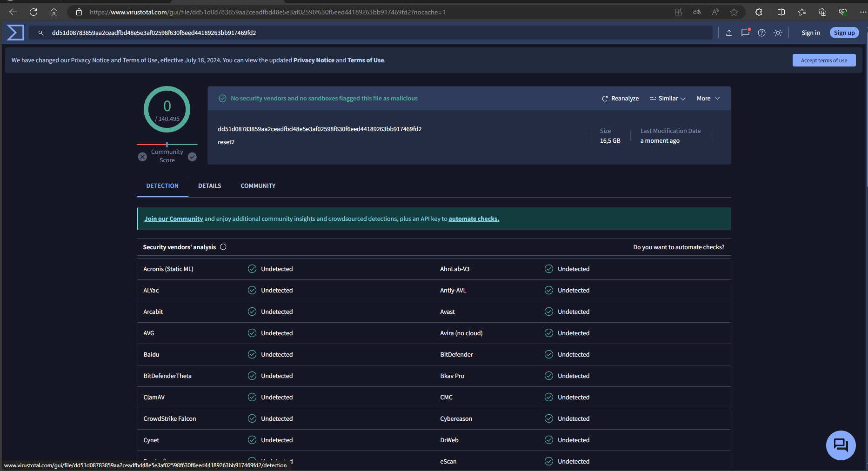Click the 'a moment ago' modification date

pyautogui.click(x=660, y=140)
